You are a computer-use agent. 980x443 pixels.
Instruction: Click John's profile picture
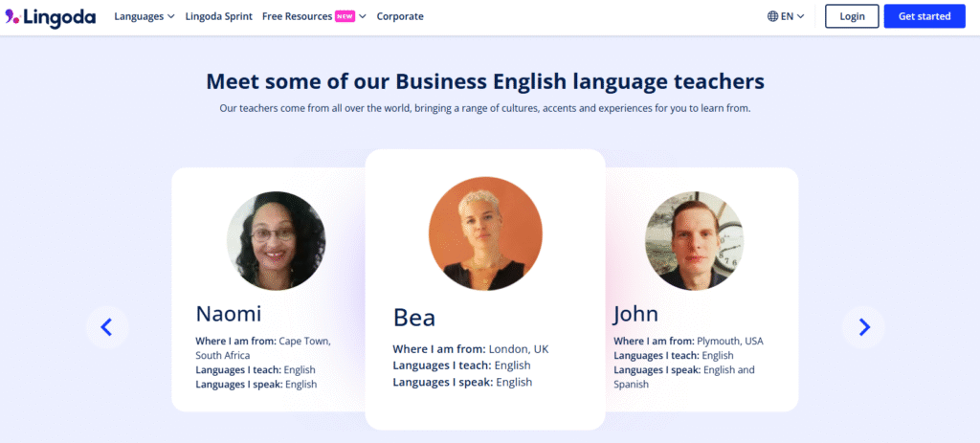click(x=694, y=241)
